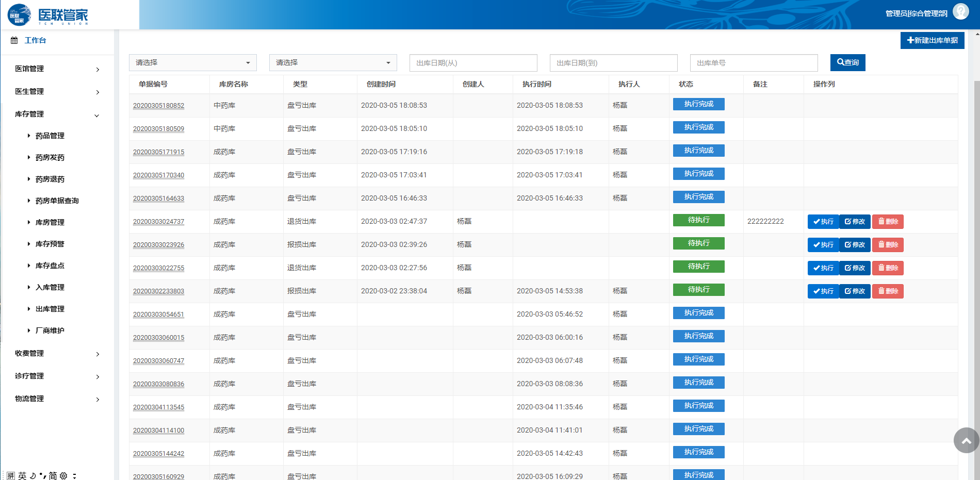This screenshot has height=480, width=980.
Task: Expand 医馆管理 menu
Action: (x=57, y=69)
